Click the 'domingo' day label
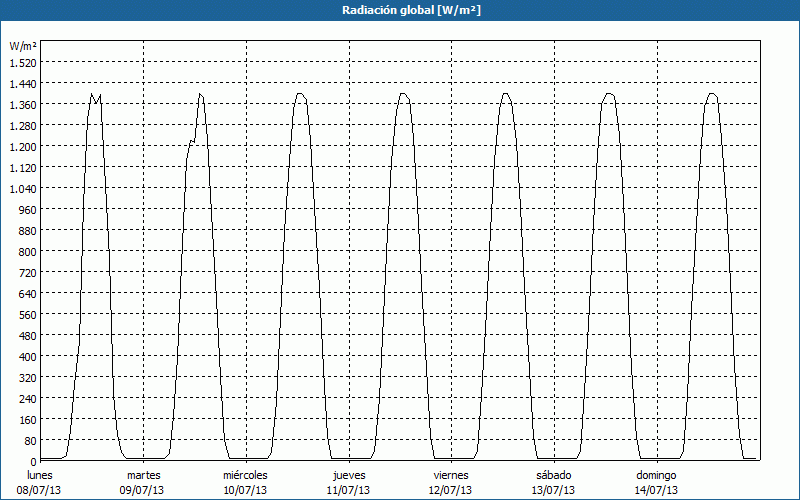This screenshot has width=800, height=500. click(x=656, y=475)
